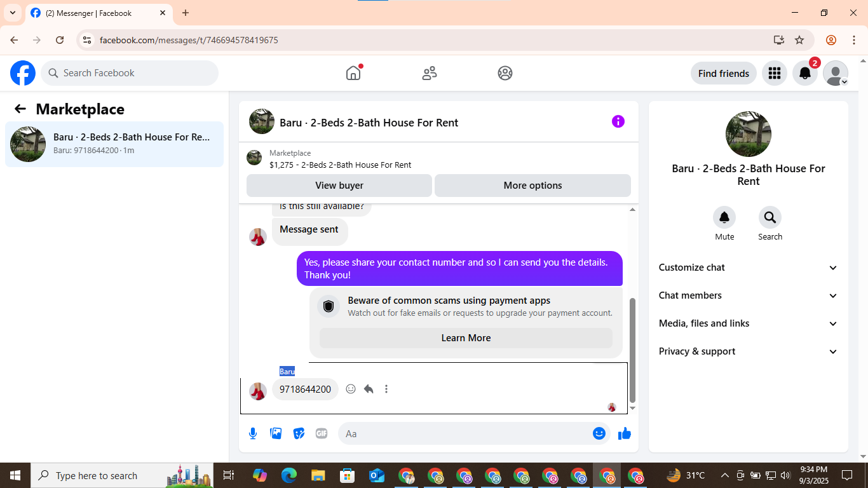Screen dimensions: 868x488
Task: Click the Find friends button
Action: (x=724, y=73)
